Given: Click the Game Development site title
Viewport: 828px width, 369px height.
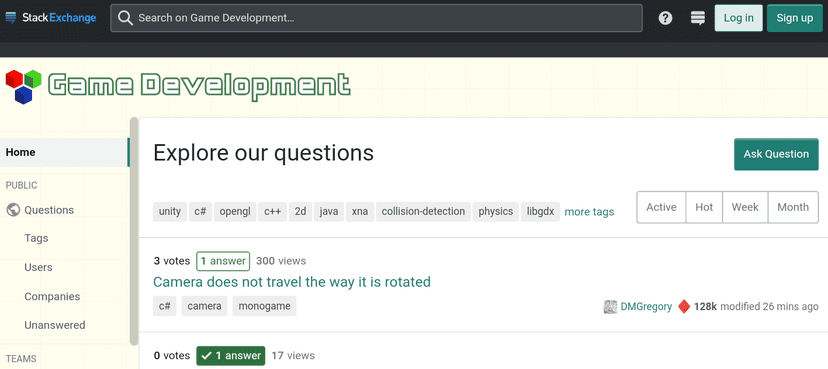Looking at the screenshot, I should 199,87.
